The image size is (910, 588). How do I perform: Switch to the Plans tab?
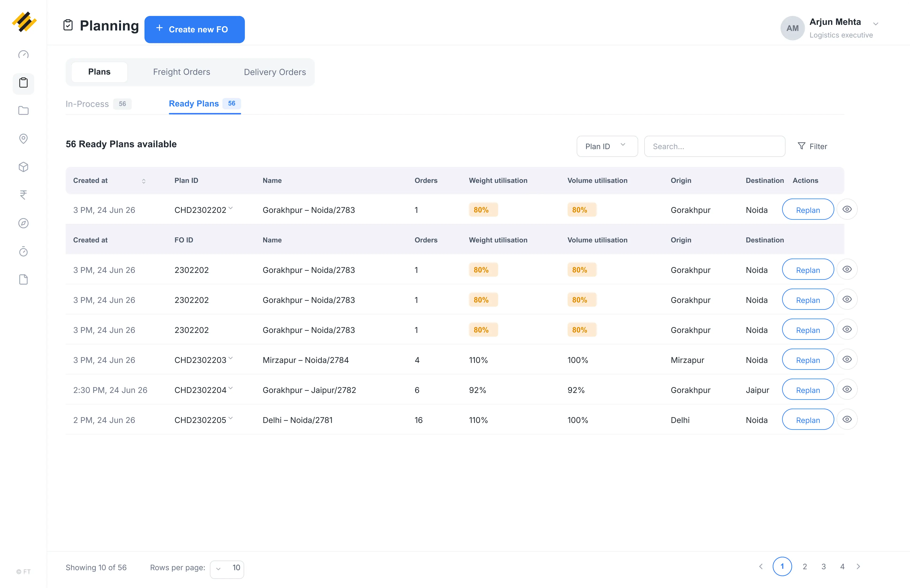click(x=99, y=72)
